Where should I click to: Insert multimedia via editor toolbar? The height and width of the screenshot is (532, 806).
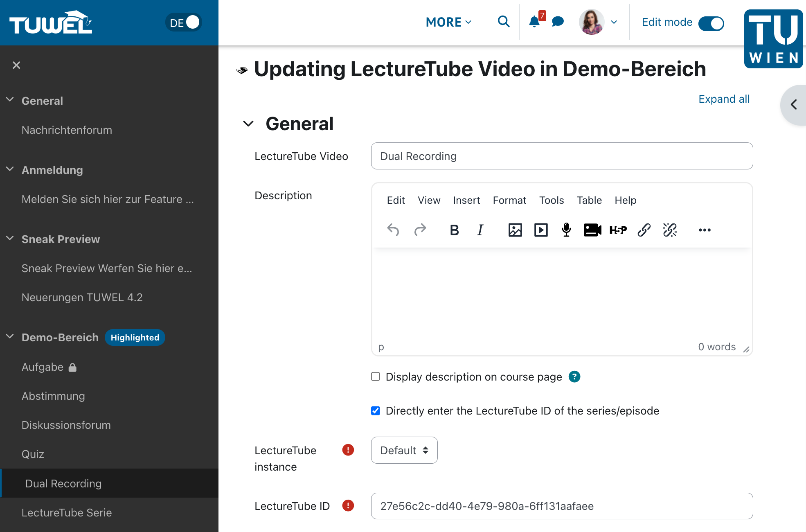(x=541, y=230)
